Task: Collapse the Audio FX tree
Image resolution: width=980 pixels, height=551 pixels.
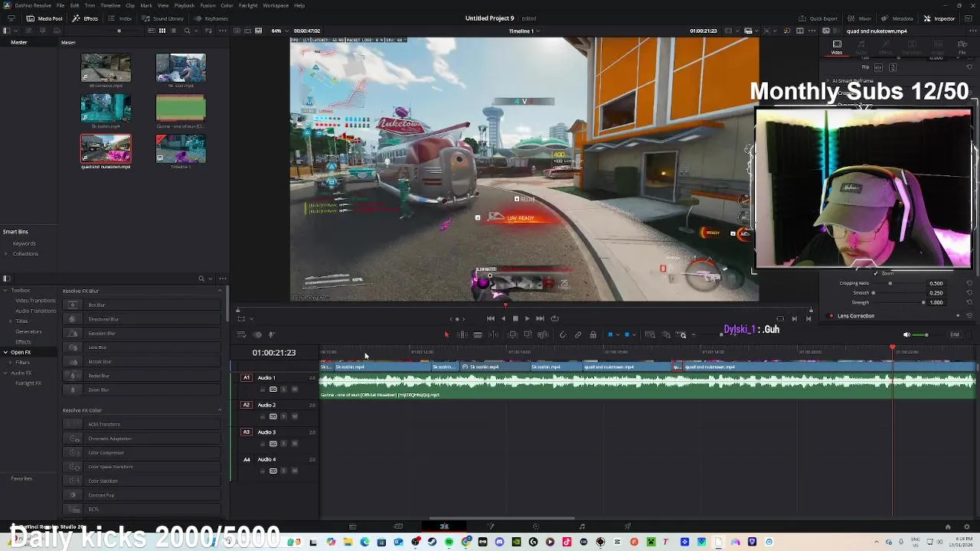Action: pos(5,373)
